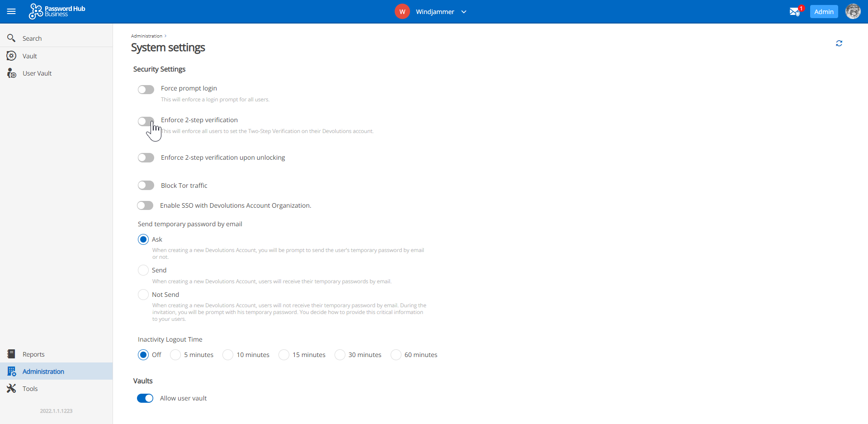Screen dimensions: 868x424
Task: Turn on Block Tor traffic
Action: tap(146, 185)
